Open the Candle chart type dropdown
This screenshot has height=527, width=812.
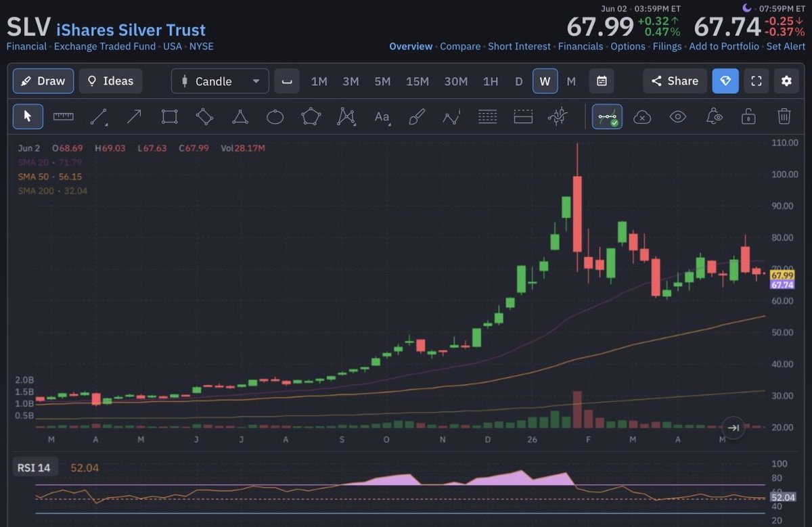(220, 81)
